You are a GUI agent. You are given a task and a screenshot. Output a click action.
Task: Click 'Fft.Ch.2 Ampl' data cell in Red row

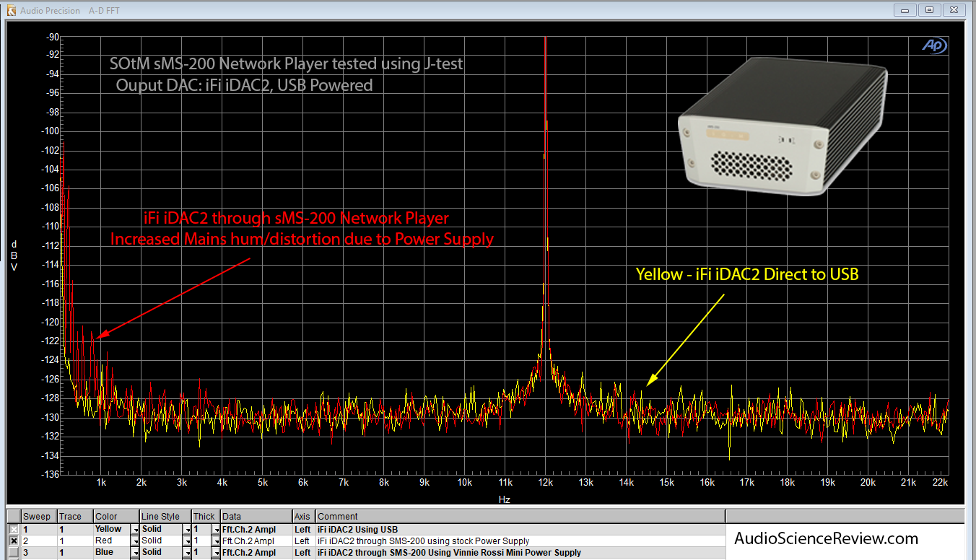256,541
